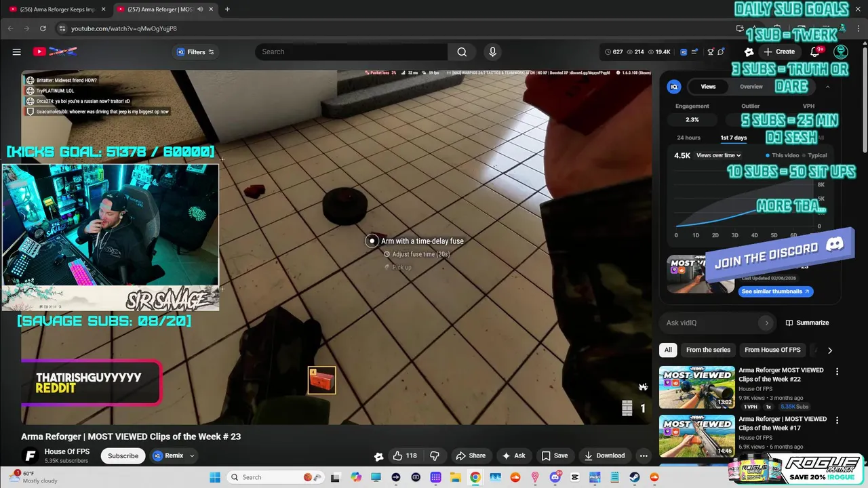Start voice search with the microphone
This screenshot has width=868, height=488.
[492, 52]
